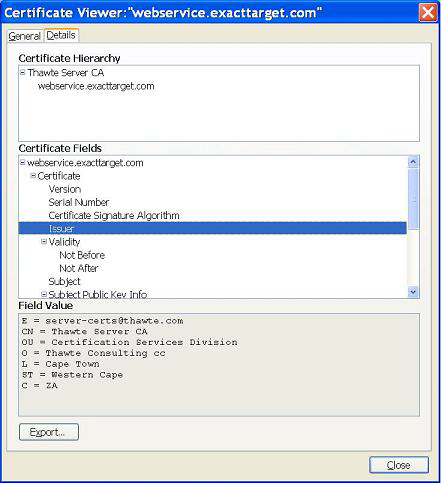Click scroll up arrow in Certificate Fields
The image size is (441, 483).
tap(413, 162)
